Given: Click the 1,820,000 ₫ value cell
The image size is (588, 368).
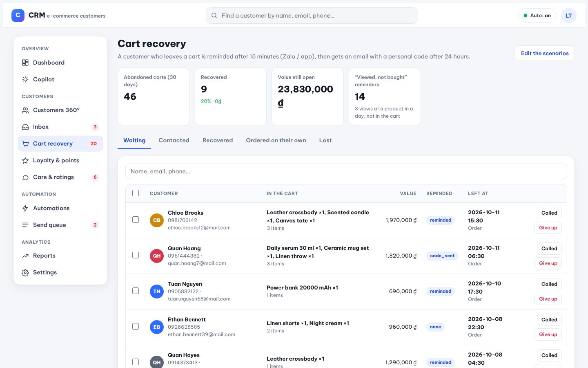Looking at the screenshot, I should (401, 256).
